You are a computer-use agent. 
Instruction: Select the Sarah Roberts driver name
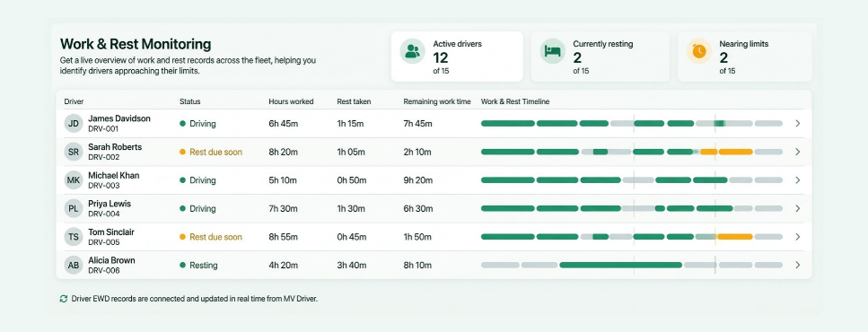click(x=115, y=147)
